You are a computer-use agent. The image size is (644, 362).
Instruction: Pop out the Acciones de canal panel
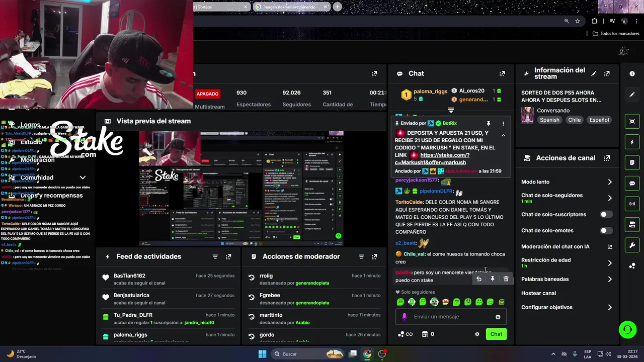(607, 158)
